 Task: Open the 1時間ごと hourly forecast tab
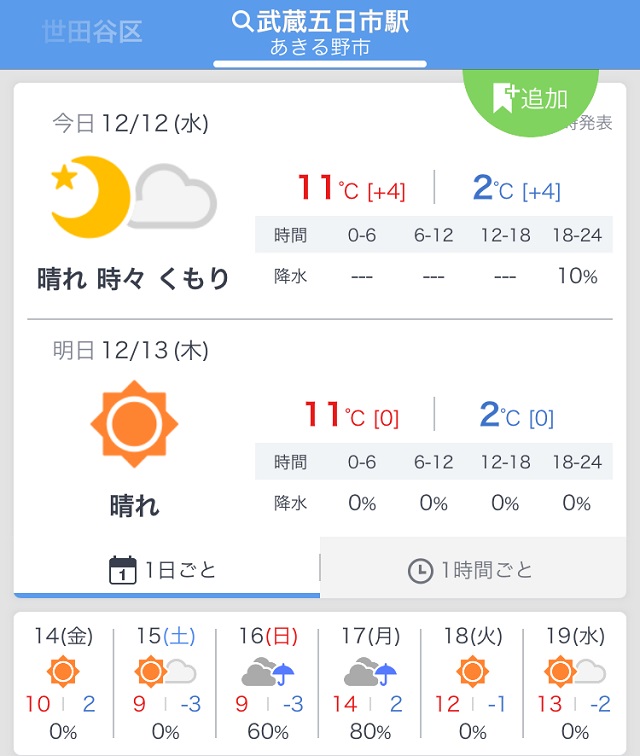coord(473,568)
